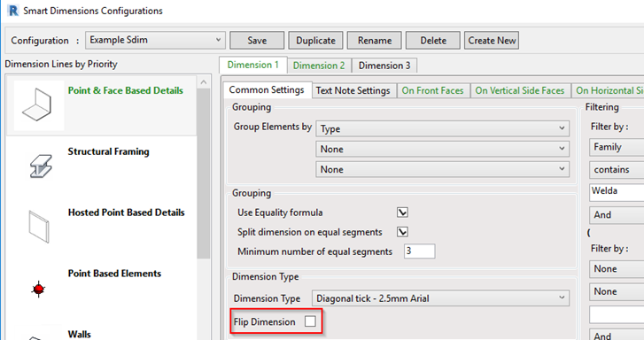Select the Point Based Elements entry
Image resolution: width=644 pixels, height=340 pixels.
coord(101,289)
